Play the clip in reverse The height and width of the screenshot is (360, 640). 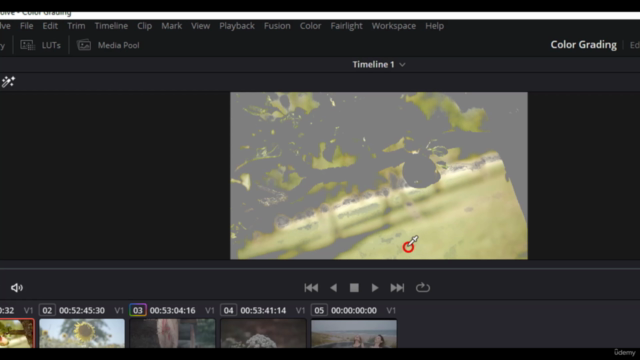coord(333,288)
